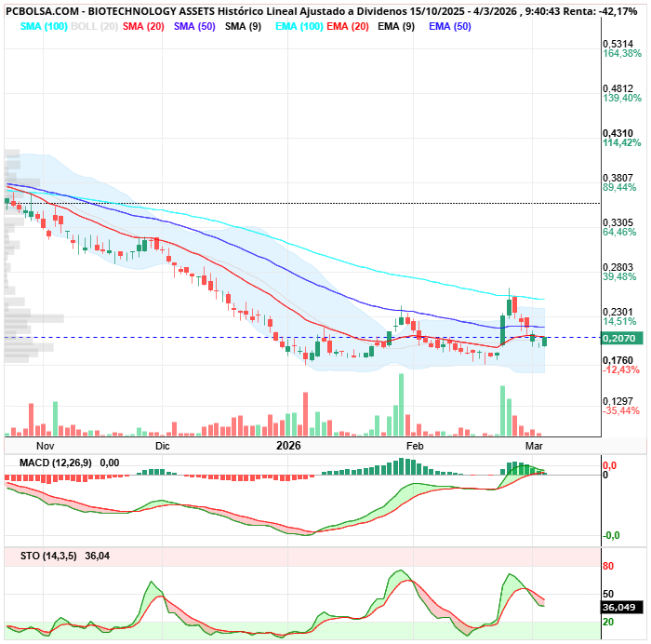This screenshot has width=651, height=644.
Task: Click the stochastic 20 level label
Action: coord(608,622)
